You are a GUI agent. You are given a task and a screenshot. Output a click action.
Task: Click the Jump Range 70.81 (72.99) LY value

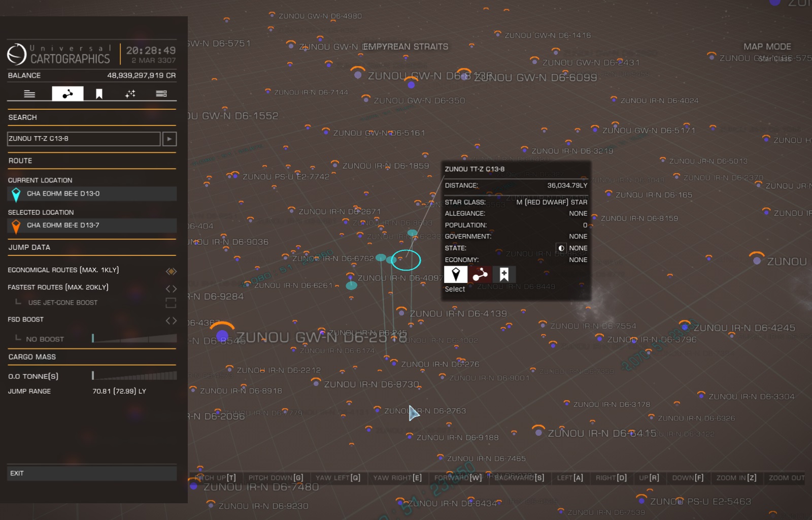click(x=119, y=391)
